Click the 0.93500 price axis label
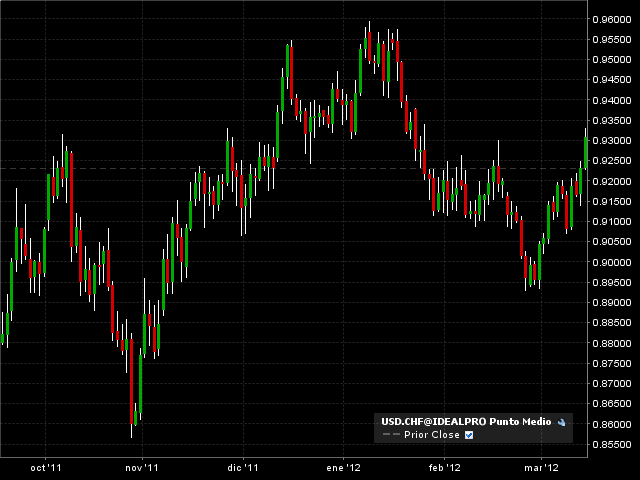The image size is (640, 480). 612,121
